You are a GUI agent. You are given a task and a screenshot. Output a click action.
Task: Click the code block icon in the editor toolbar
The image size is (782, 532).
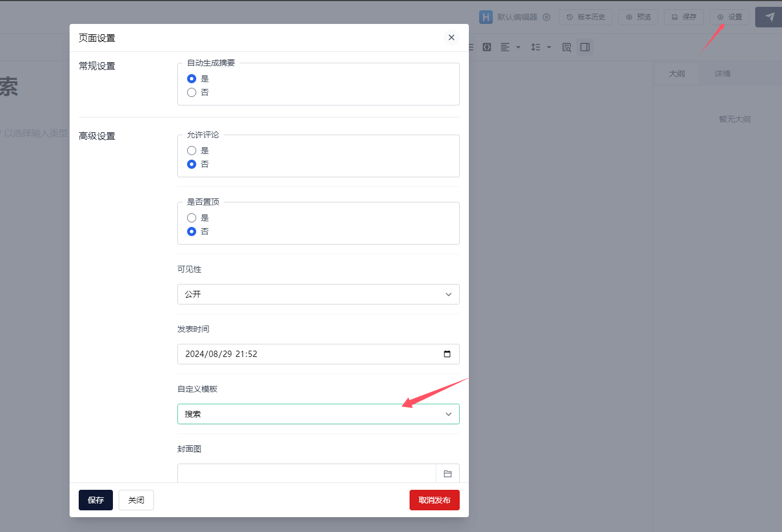(x=487, y=47)
